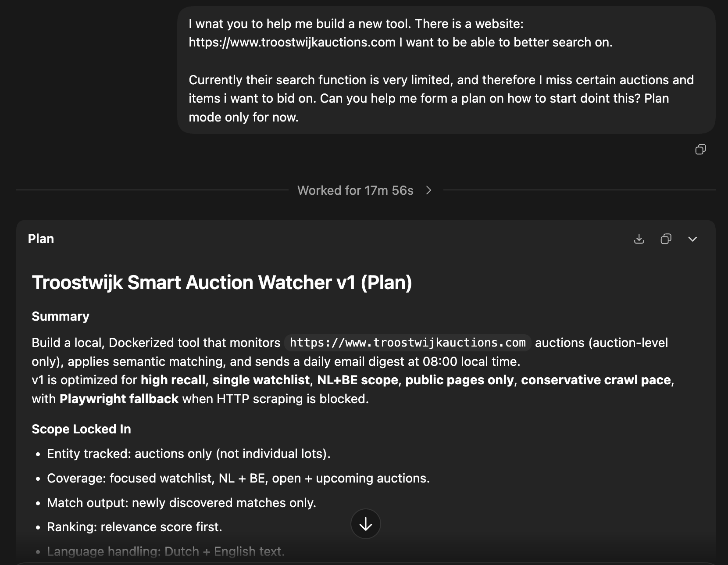Click the 'Ranking: relevance score first' bullet
This screenshot has height=565, width=728.
click(x=134, y=527)
